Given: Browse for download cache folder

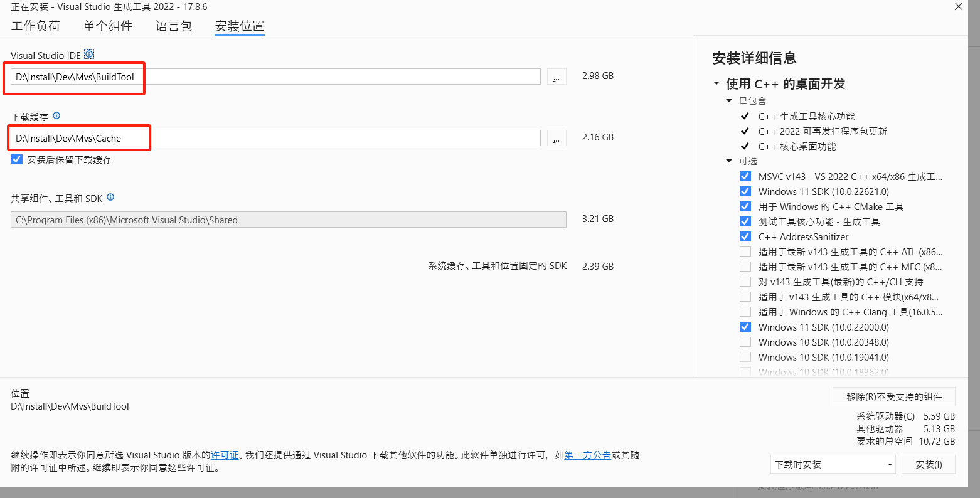Looking at the screenshot, I should pos(557,138).
